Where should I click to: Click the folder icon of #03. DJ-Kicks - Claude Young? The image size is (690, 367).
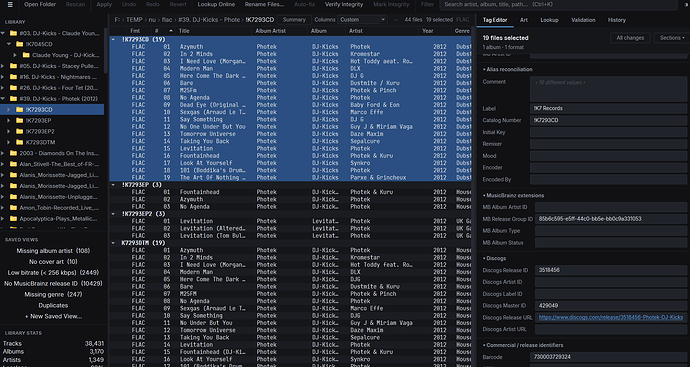pyautogui.click(x=13, y=33)
